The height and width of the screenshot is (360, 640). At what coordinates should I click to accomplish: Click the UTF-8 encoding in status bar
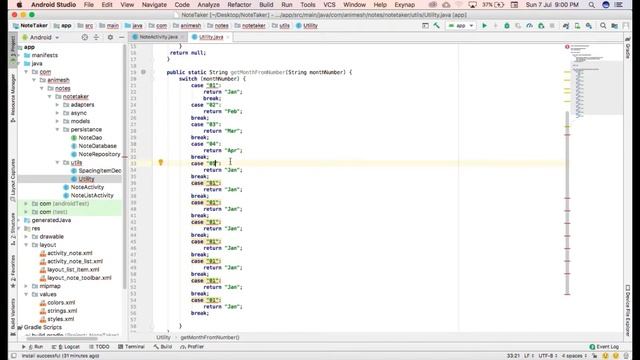coord(547,356)
